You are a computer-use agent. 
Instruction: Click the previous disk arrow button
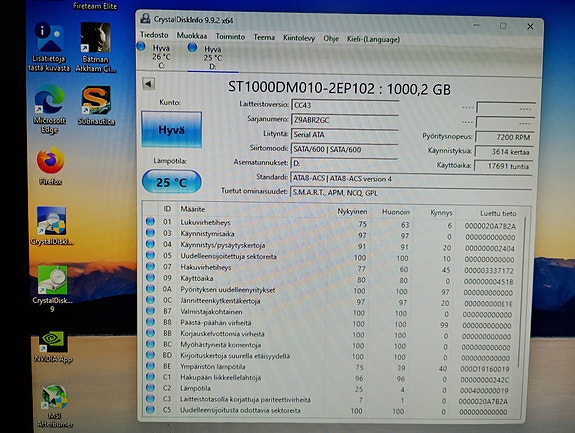[149, 84]
